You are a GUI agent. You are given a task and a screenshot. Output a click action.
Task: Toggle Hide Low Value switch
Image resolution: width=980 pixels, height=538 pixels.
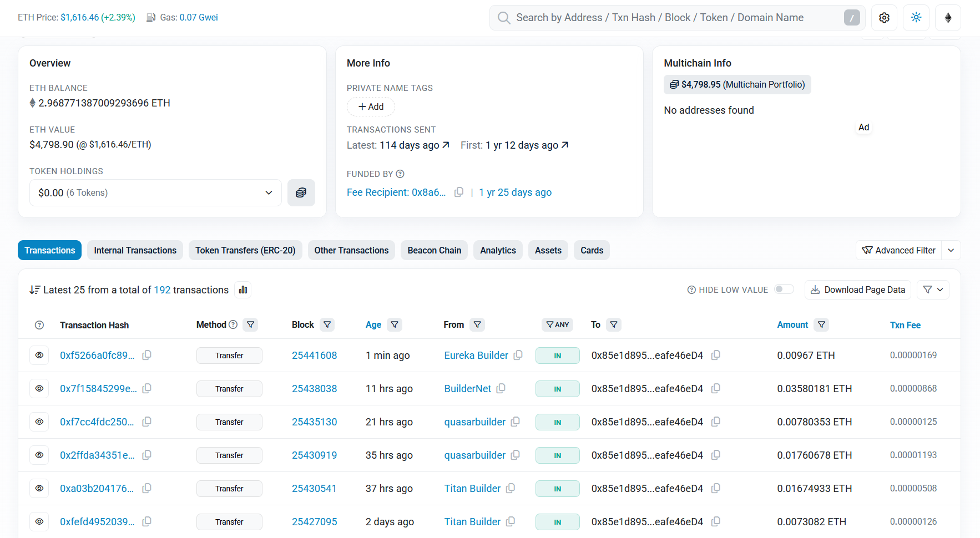pos(784,289)
